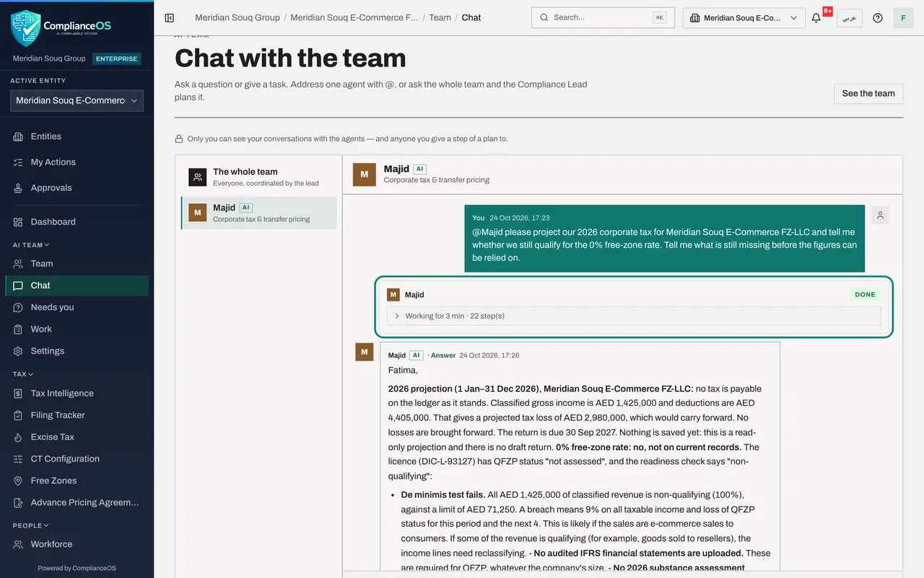Click the Filing Tracker icon
This screenshot has height=578, width=924.
pyautogui.click(x=18, y=415)
